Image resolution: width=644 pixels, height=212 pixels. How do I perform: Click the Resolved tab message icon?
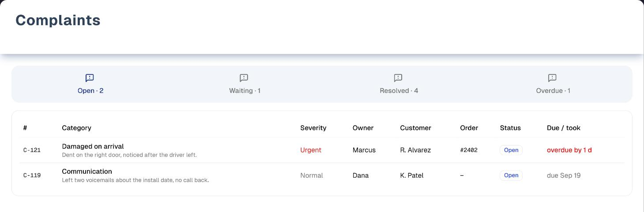(398, 78)
